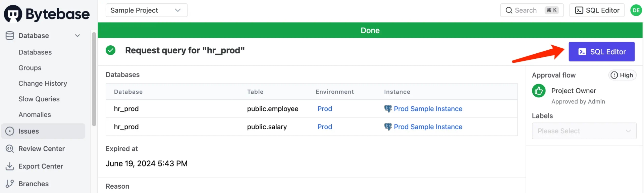Open Slow Queries in sidebar
Screen dimensions: 644x193
(x=39, y=99)
